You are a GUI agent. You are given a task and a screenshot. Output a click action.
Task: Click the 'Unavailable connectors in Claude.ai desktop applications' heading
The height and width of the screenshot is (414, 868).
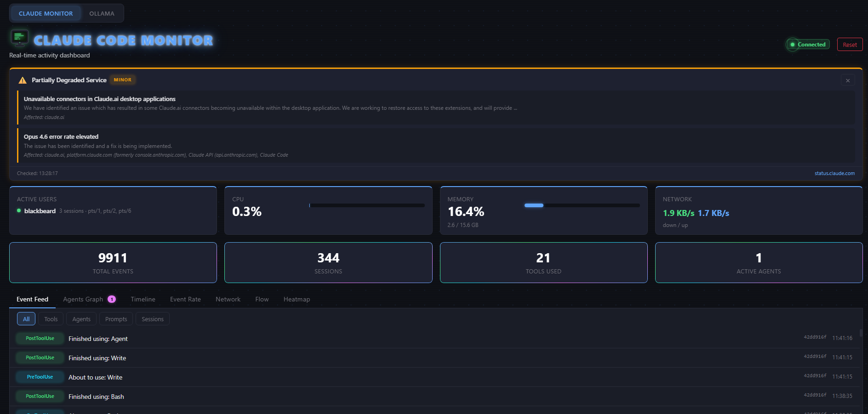pos(100,99)
